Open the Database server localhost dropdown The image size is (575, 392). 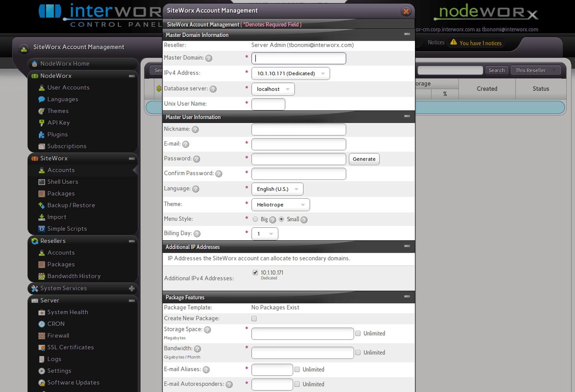(273, 89)
